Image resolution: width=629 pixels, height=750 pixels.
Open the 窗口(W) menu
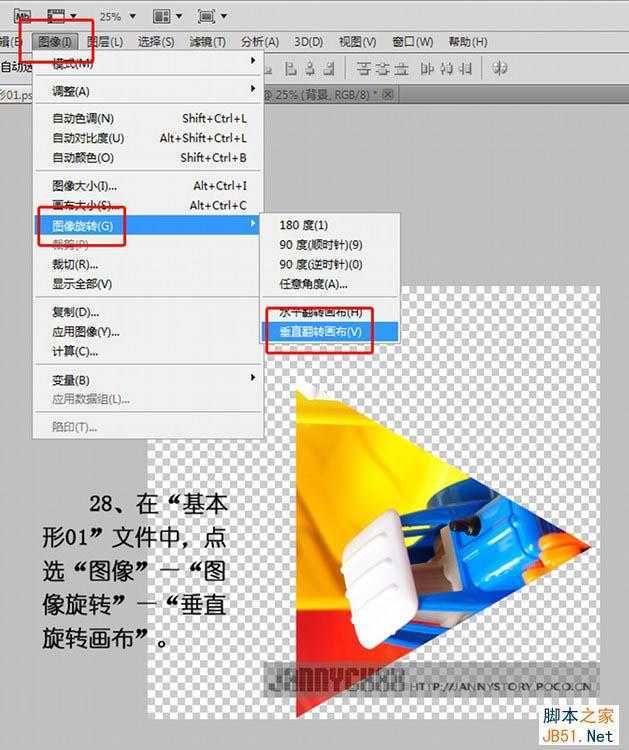(x=412, y=42)
